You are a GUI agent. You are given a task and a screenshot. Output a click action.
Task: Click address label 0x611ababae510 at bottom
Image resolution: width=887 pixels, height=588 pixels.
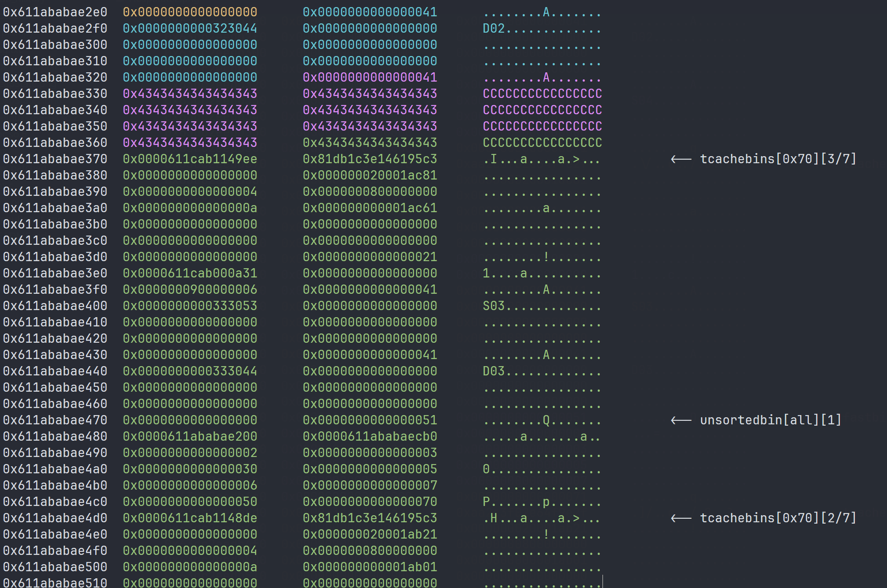(55, 582)
